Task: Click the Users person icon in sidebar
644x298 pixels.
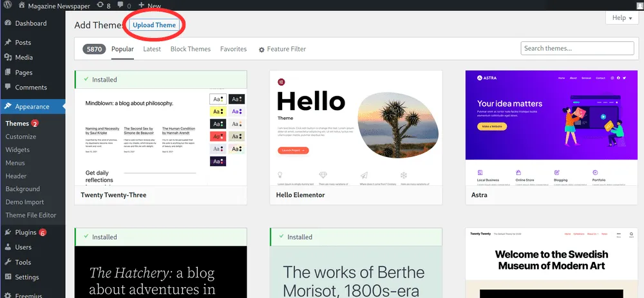Action: coord(8,247)
